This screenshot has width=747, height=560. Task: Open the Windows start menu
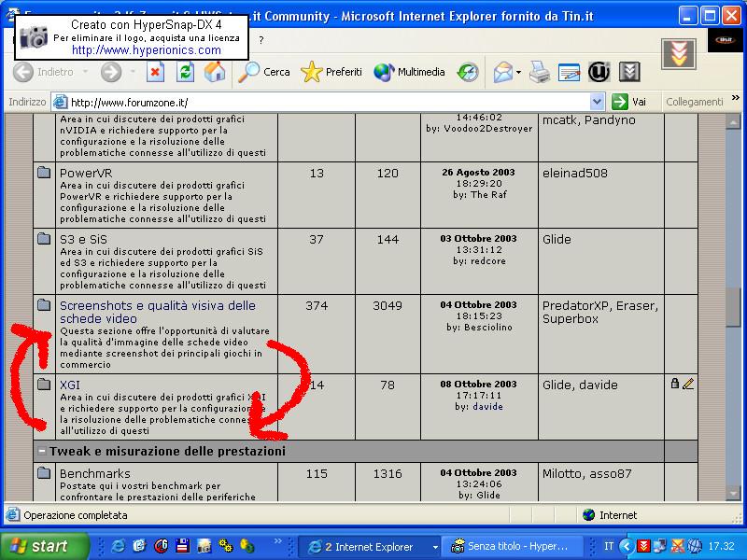(x=45, y=546)
